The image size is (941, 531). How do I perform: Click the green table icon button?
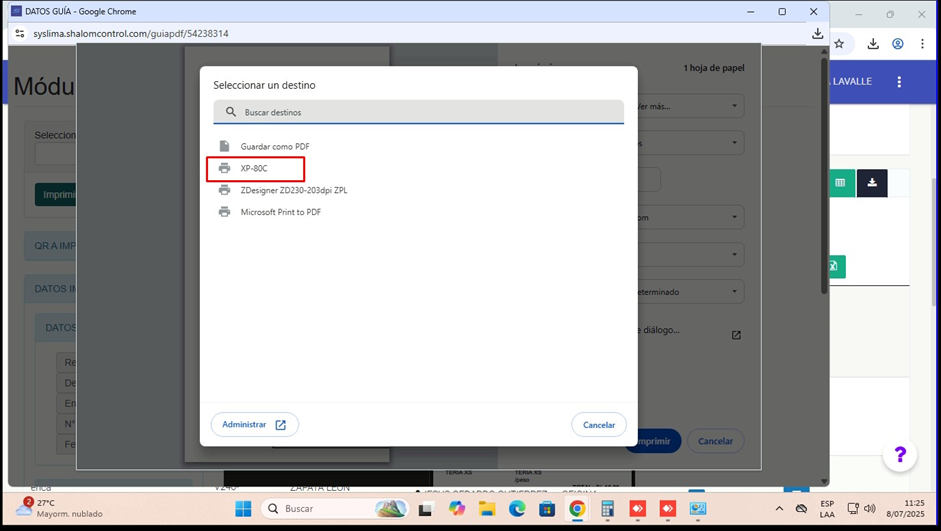[x=841, y=183]
